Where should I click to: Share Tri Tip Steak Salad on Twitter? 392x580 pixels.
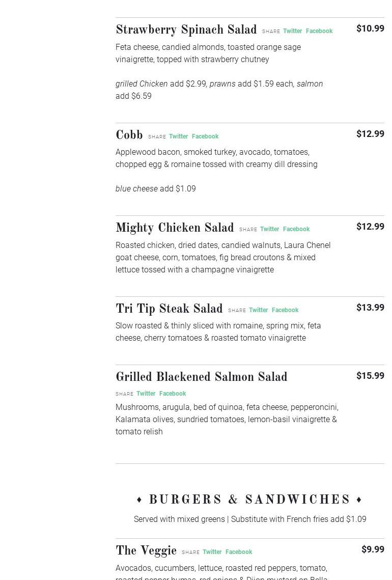[258, 310]
